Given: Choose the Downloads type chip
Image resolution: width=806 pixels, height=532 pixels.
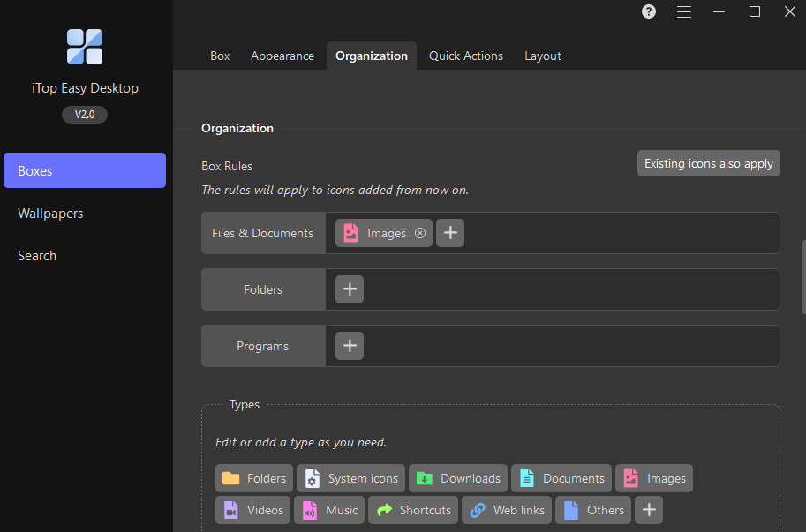Looking at the screenshot, I should click(x=458, y=478).
